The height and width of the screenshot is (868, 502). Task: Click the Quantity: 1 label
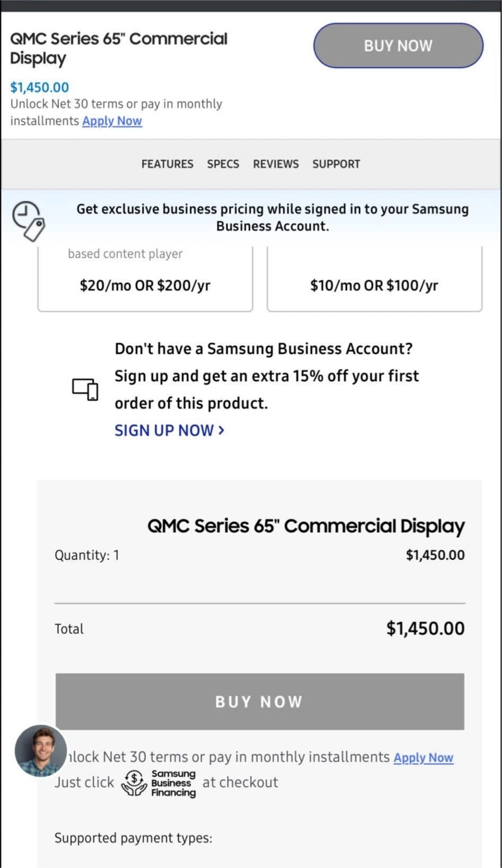point(87,555)
